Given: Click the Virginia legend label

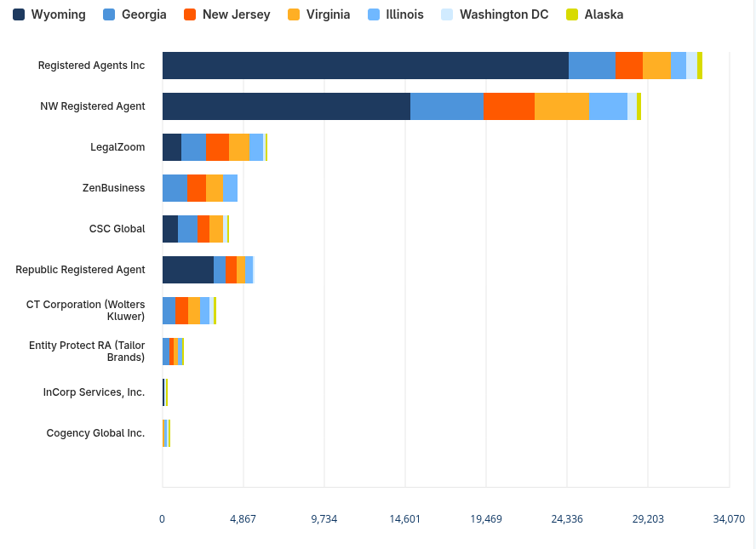Looking at the screenshot, I should coord(328,14).
